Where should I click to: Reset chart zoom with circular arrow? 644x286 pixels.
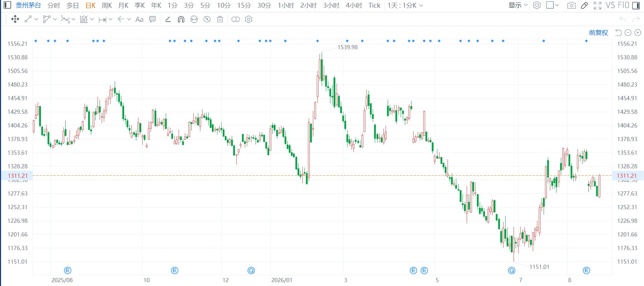[618, 32]
